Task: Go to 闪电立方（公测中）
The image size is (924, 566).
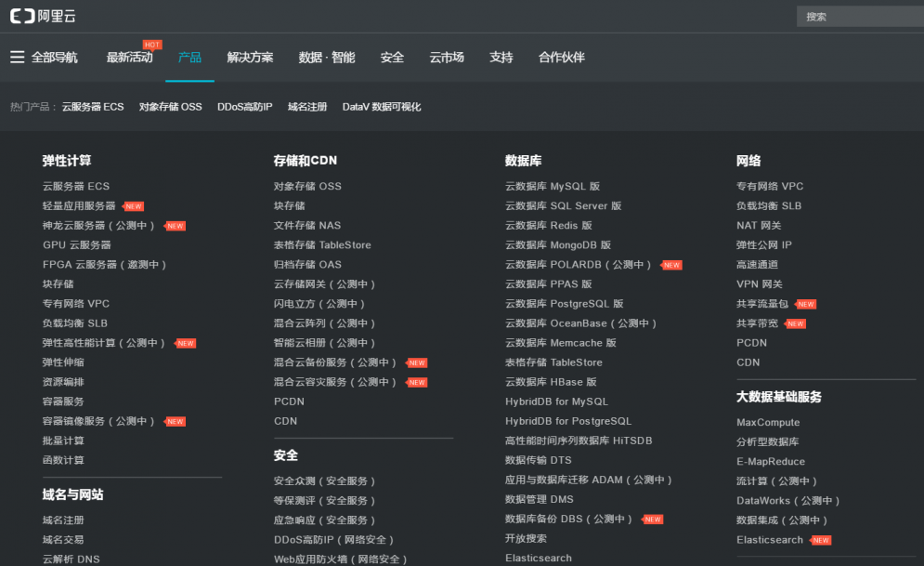Action: [x=319, y=304]
